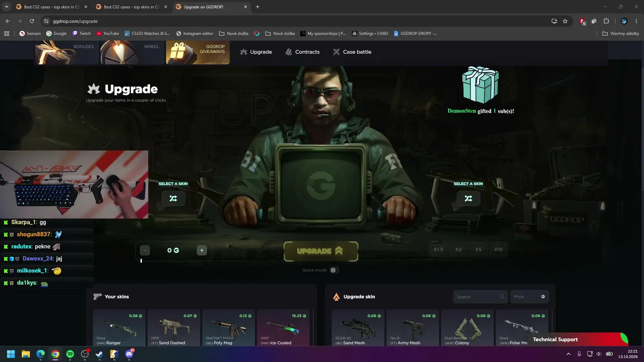Image resolution: width=644 pixels, height=362 pixels.
Task: Show hidden system tray icons
Action: [x=569, y=354]
